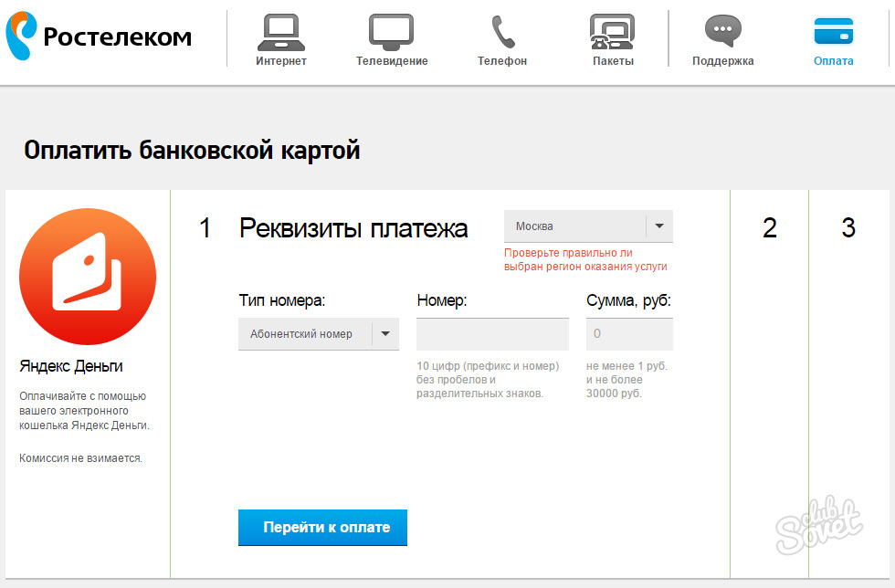Screen dimensions: 895x588
Task: Open Телевидение via TV screen icon
Action: pos(391,33)
